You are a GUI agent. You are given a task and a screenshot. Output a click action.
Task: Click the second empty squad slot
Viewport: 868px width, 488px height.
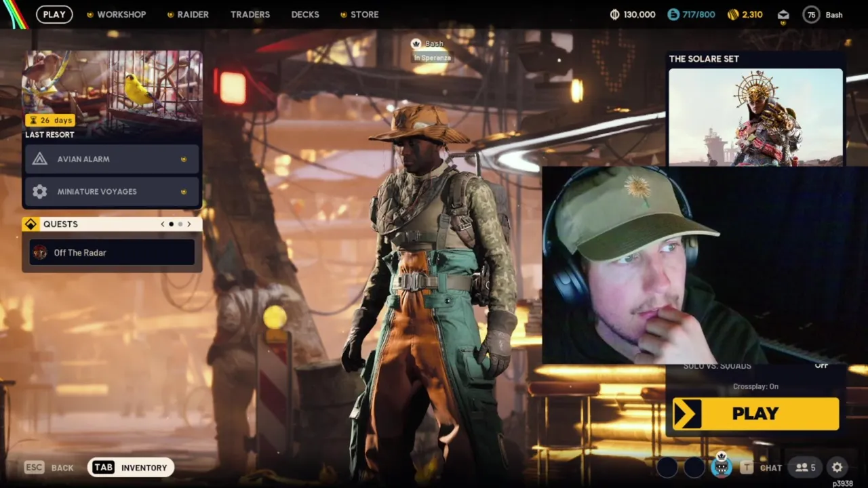pos(694,467)
